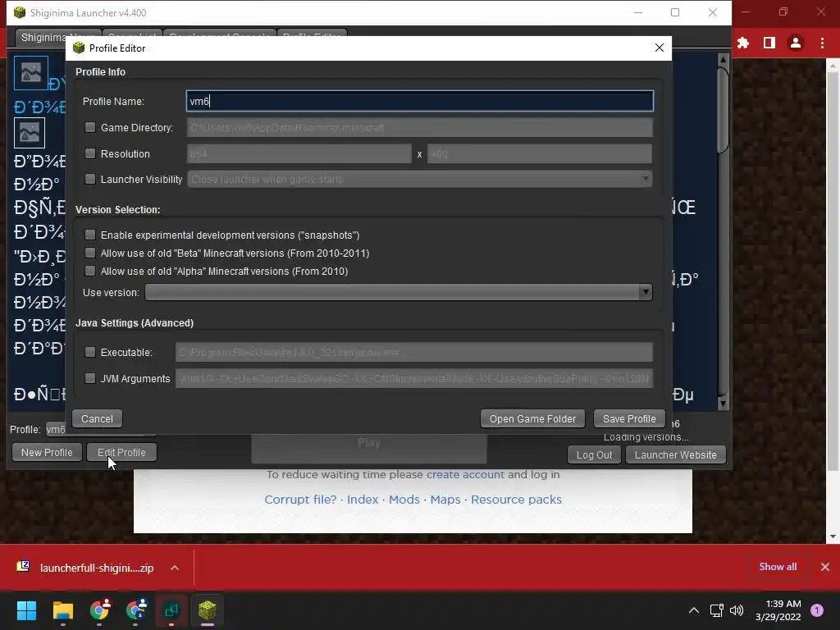Enable the Resolution checkbox
Image resolution: width=840 pixels, height=630 pixels.
[x=90, y=153]
